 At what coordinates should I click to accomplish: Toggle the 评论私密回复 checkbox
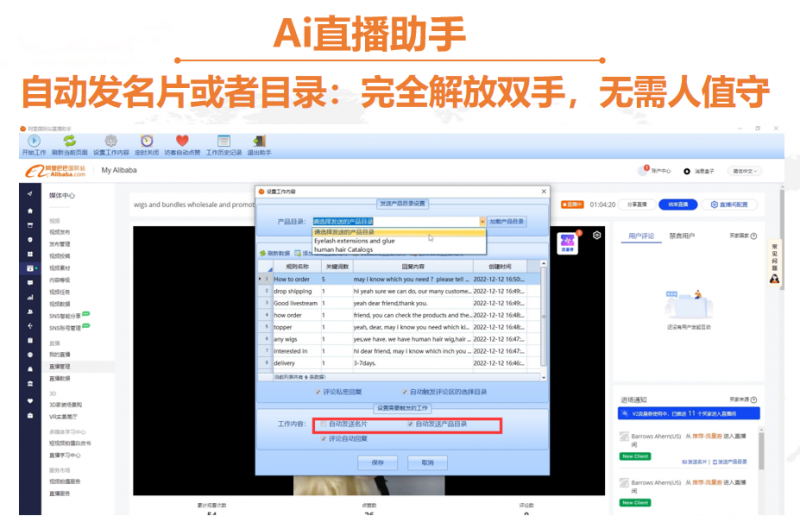pos(318,392)
